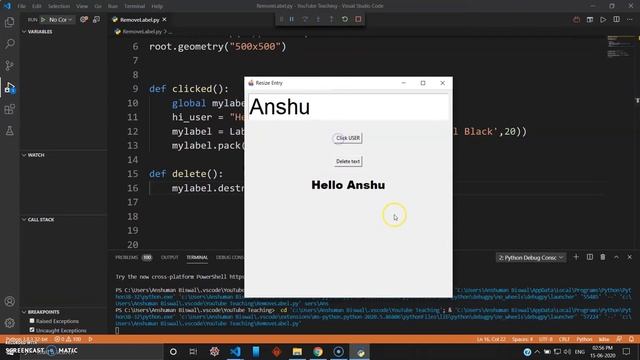Viewport: 640px width, 360px height.
Task: Pause the debug session
Action: tap(292, 19)
